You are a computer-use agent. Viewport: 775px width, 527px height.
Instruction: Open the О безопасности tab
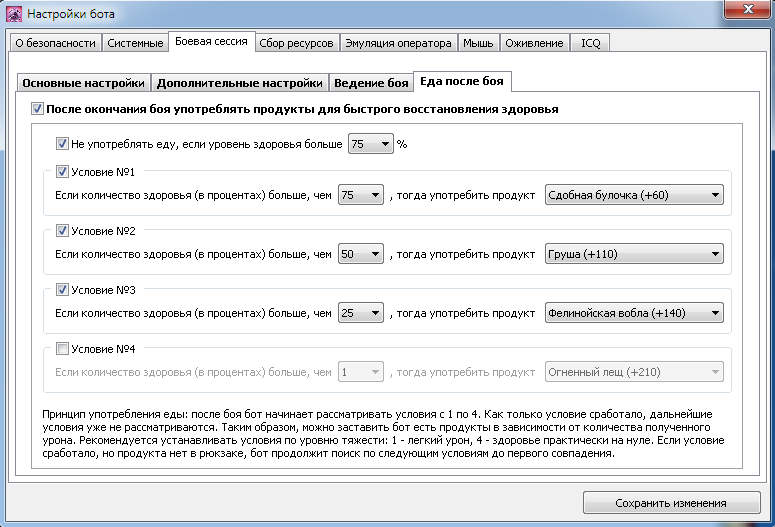click(x=55, y=43)
